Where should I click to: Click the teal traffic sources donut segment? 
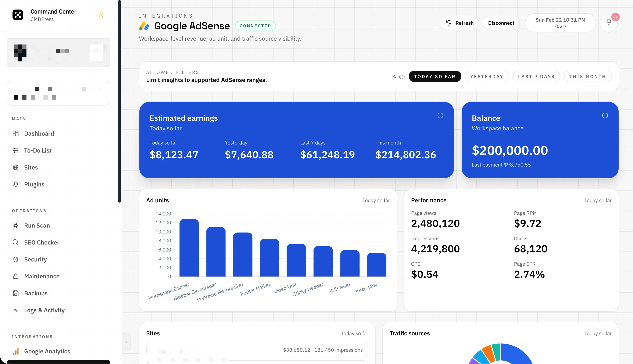pyautogui.click(x=497, y=352)
